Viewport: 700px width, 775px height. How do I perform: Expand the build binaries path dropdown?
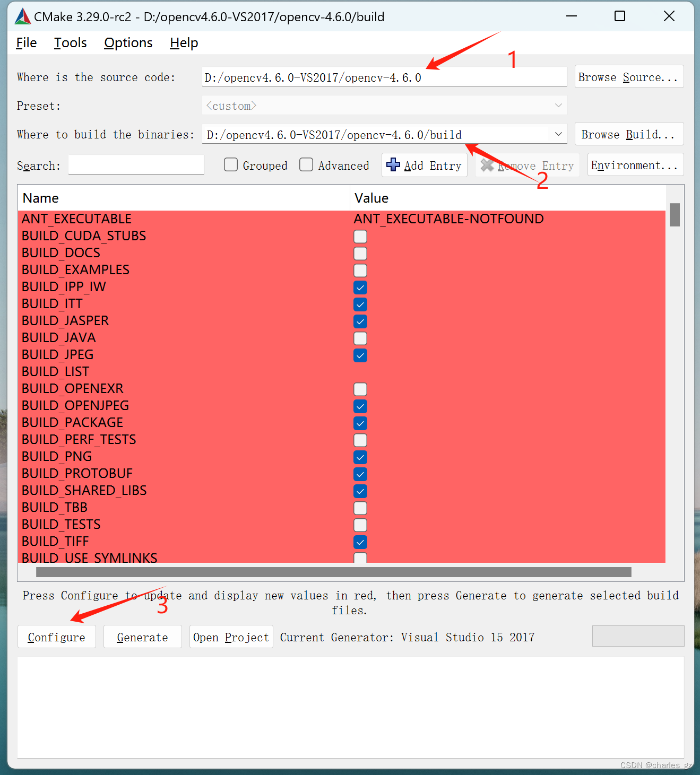558,134
